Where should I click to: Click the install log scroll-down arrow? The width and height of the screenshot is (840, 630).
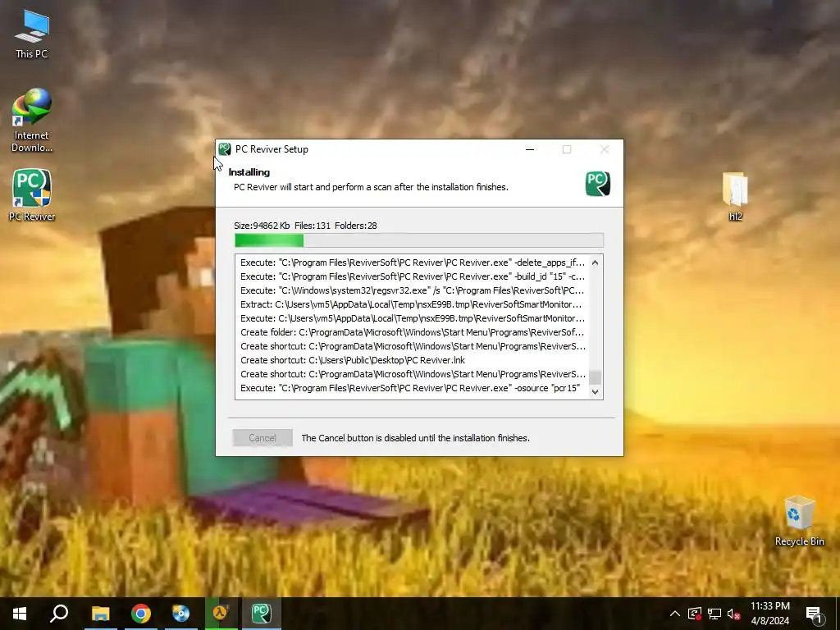(x=595, y=391)
